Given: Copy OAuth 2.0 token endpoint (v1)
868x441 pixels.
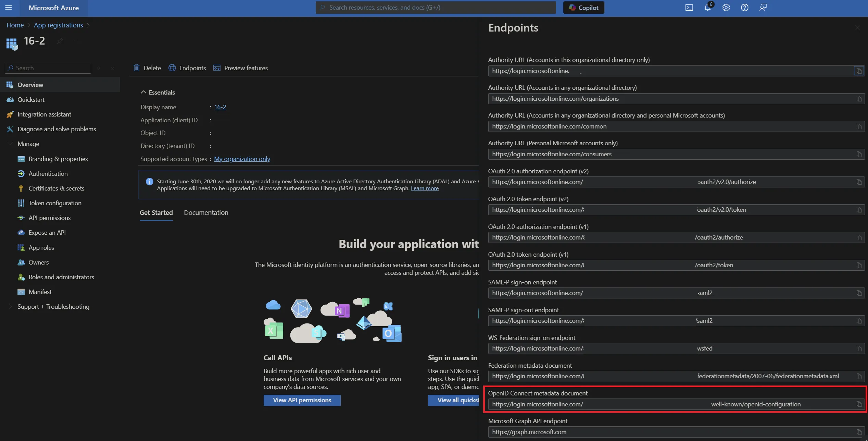Looking at the screenshot, I should point(859,266).
